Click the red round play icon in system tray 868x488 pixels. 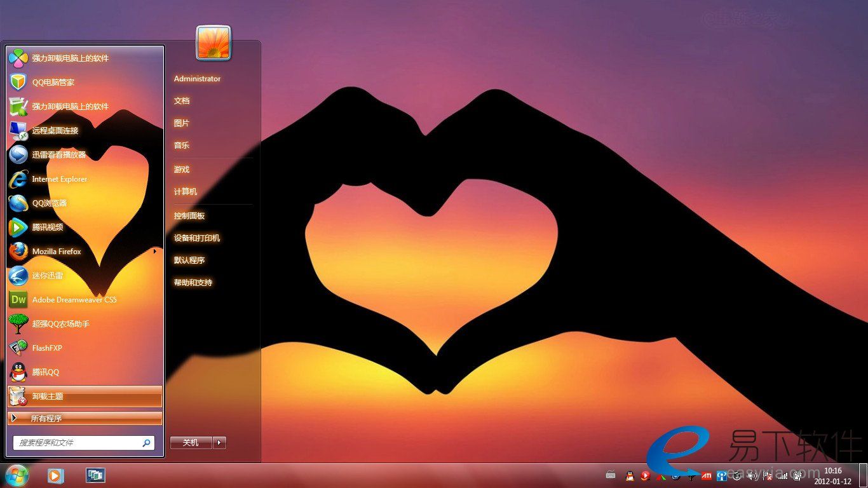645,475
